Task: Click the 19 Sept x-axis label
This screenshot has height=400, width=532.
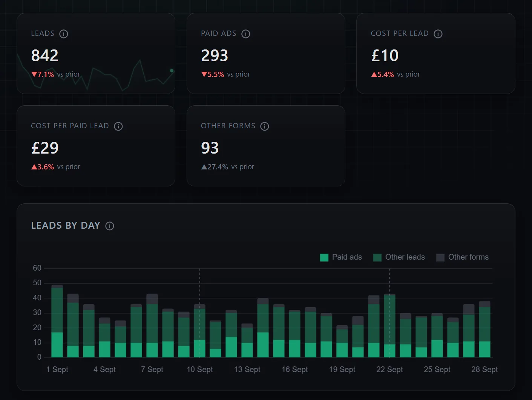Action: click(342, 369)
